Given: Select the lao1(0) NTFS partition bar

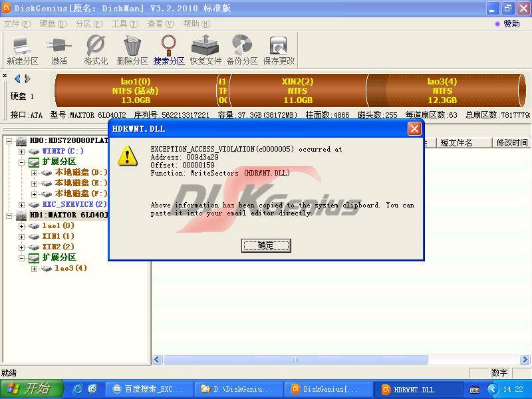Looking at the screenshot, I should pos(136,90).
